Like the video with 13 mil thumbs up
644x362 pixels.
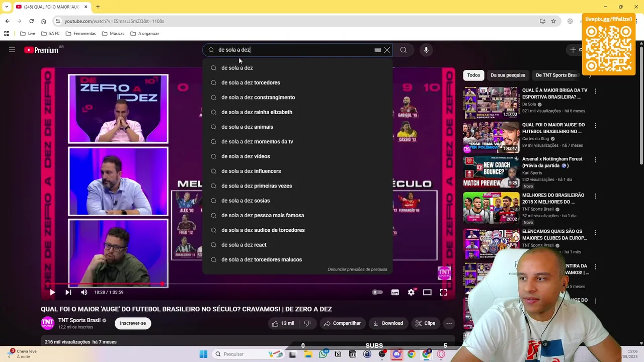[283, 323]
